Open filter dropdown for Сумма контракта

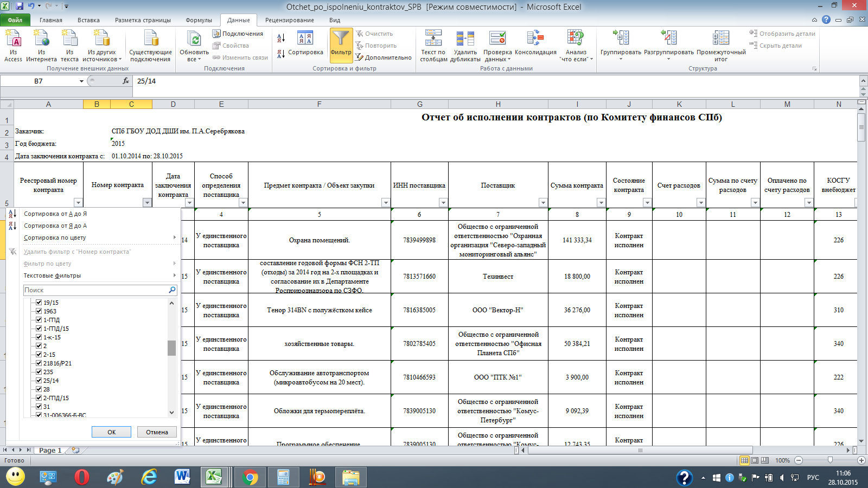[601, 203]
